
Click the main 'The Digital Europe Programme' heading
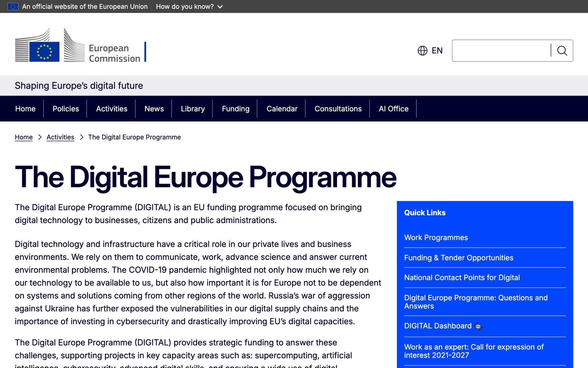[206, 177]
